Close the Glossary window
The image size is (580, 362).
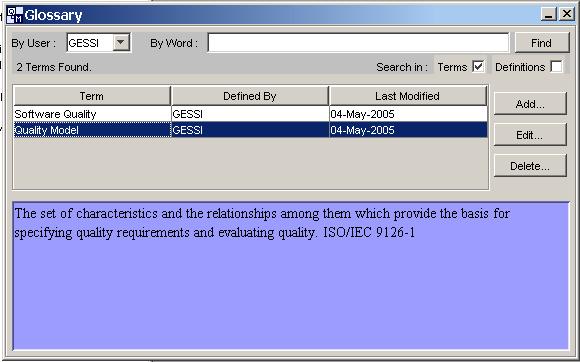(566, 14)
